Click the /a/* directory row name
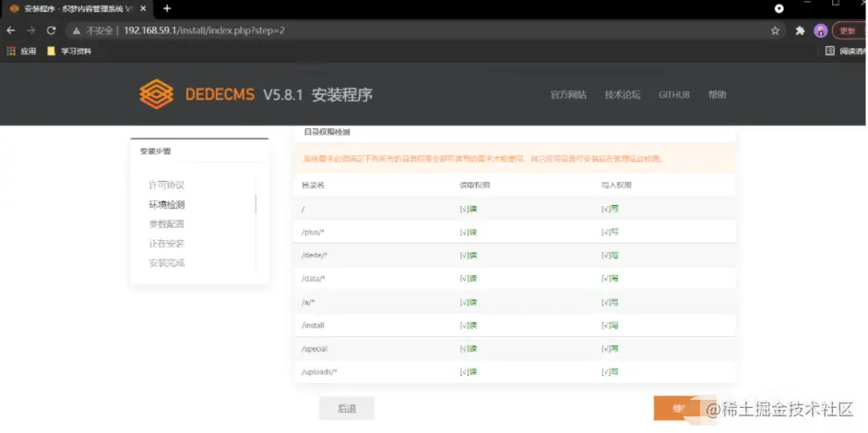The image size is (868, 433). tap(308, 302)
